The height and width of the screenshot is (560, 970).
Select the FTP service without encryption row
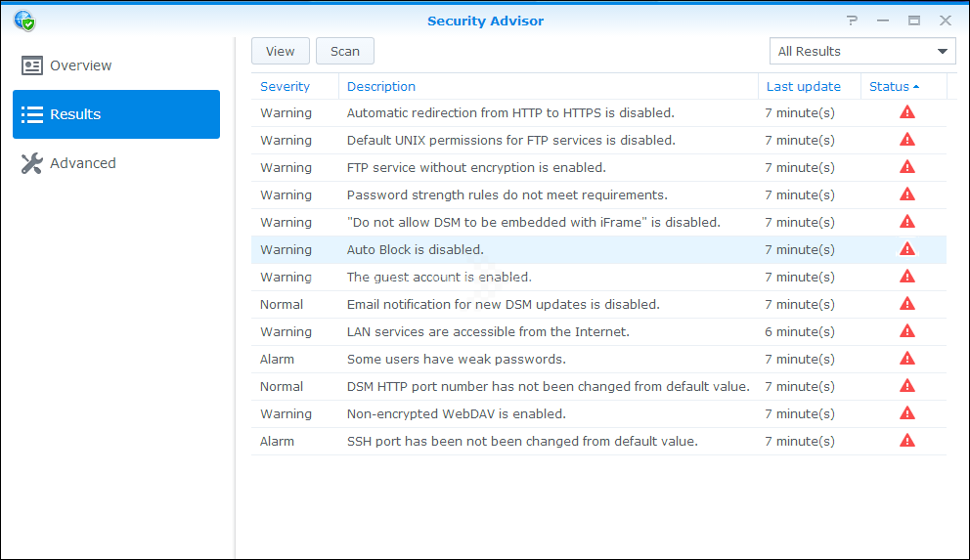476,167
